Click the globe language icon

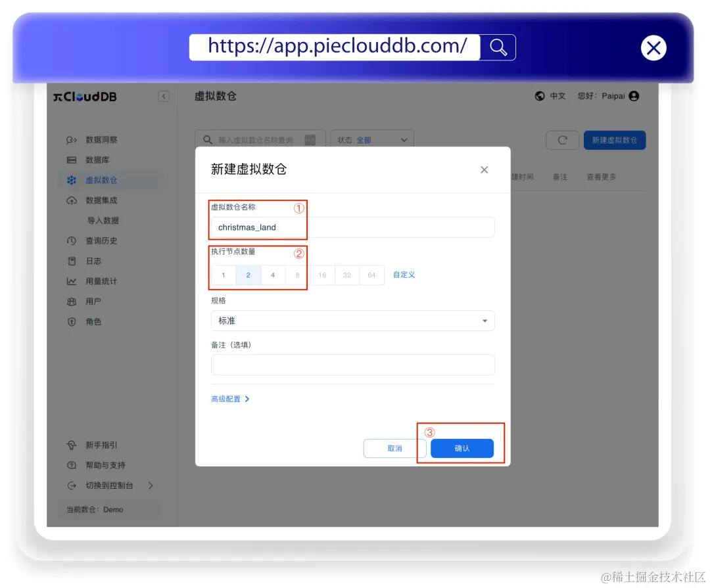(x=540, y=96)
